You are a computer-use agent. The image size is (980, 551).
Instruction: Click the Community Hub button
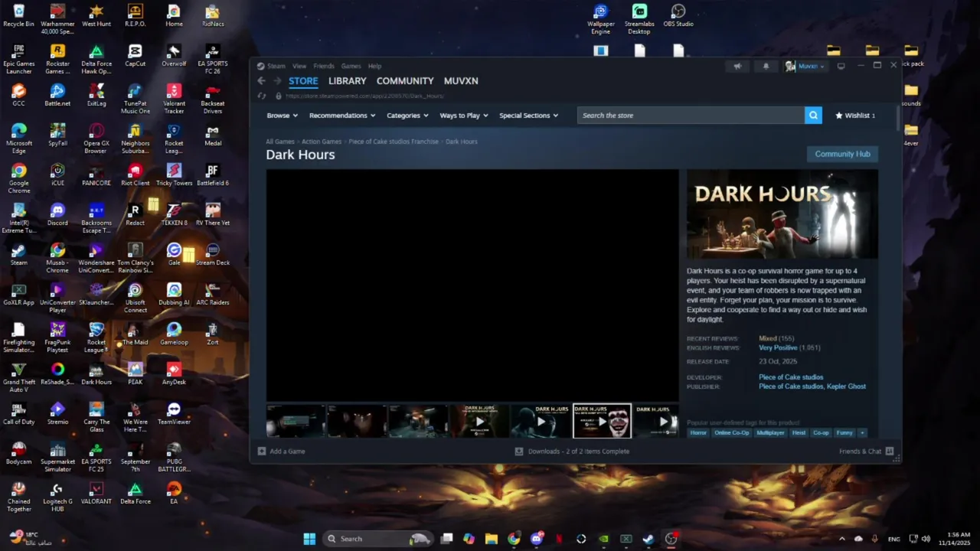842,154
